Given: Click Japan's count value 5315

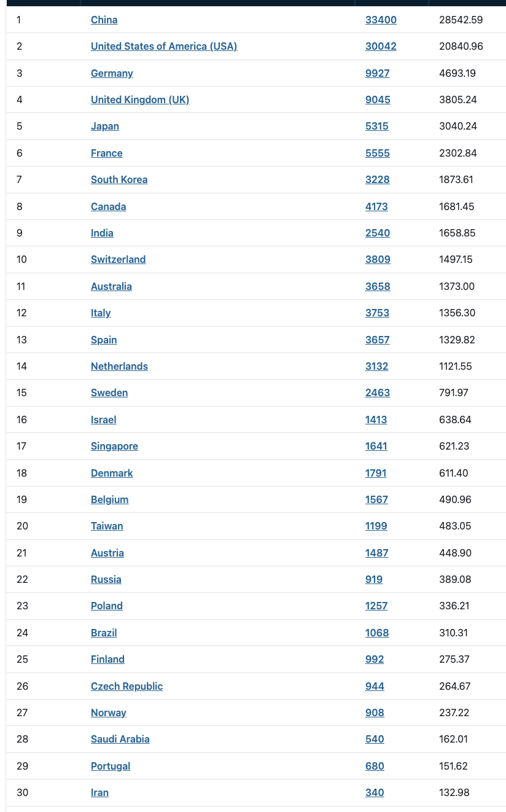Looking at the screenshot, I should (x=376, y=126).
